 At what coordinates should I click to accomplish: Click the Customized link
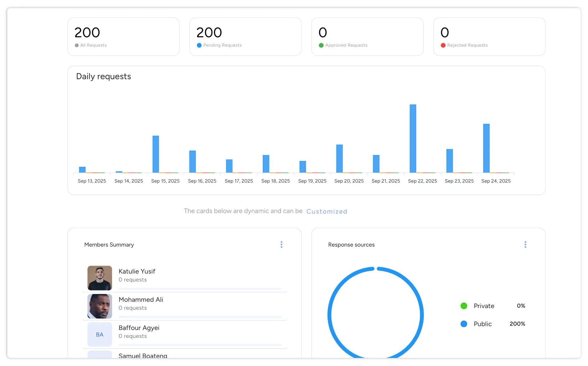(326, 211)
